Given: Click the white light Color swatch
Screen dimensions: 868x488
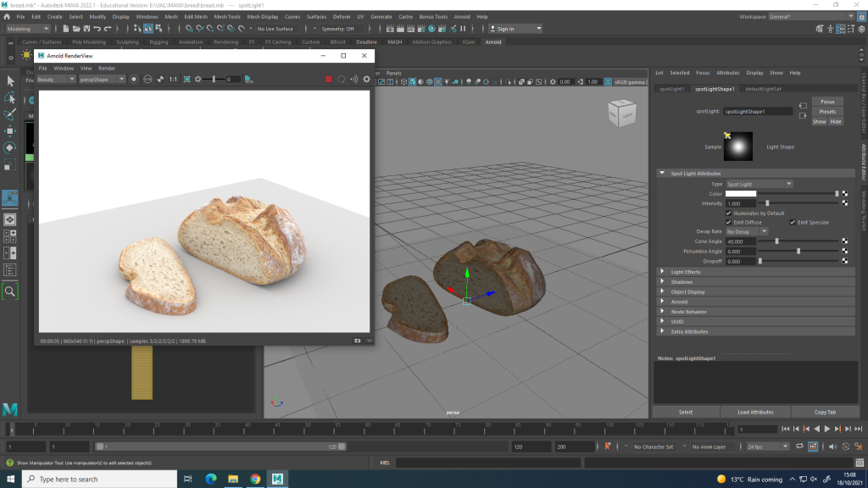Looking at the screenshot, I should (x=740, y=193).
